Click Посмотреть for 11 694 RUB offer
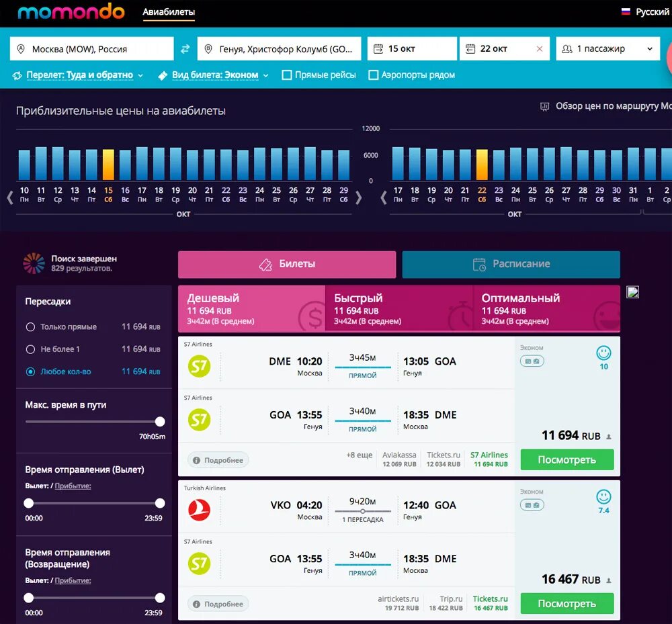The height and width of the screenshot is (624, 672). 567,459
